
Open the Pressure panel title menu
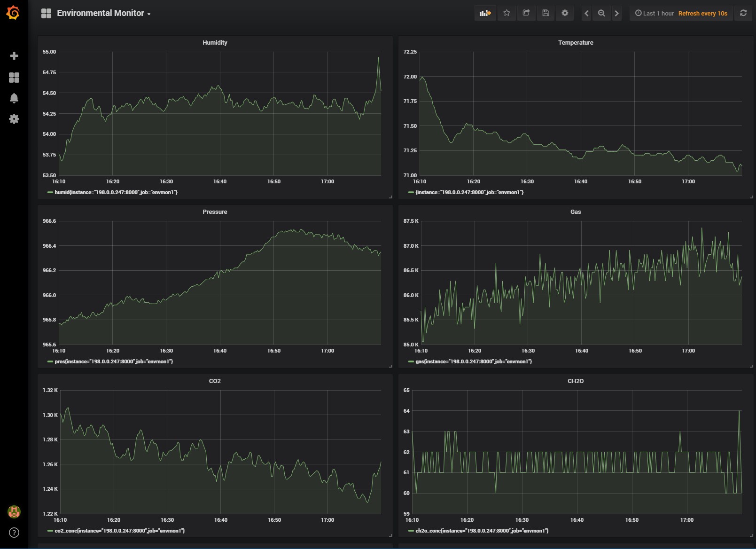215,212
